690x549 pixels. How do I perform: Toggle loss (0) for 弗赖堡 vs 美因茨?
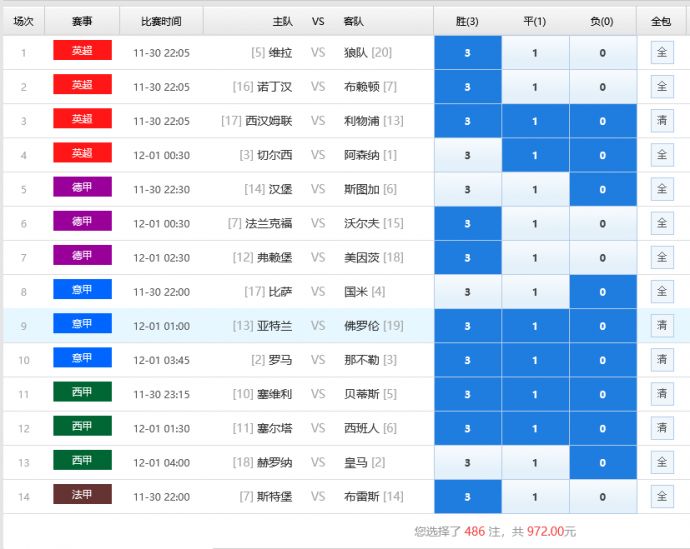tap(602, 258)
